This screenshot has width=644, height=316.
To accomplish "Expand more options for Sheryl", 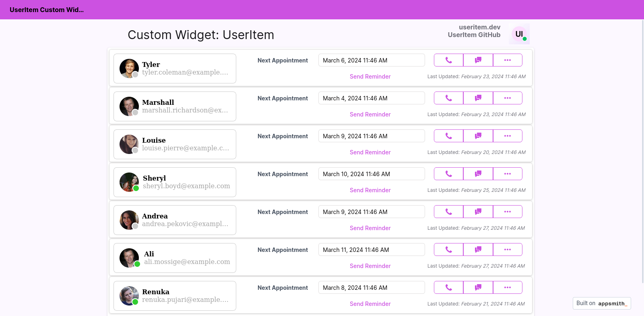I will tap(508, 174).
